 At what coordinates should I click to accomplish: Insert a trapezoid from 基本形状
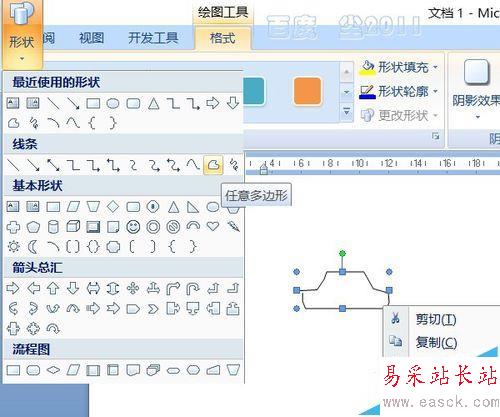coord(93,207)
